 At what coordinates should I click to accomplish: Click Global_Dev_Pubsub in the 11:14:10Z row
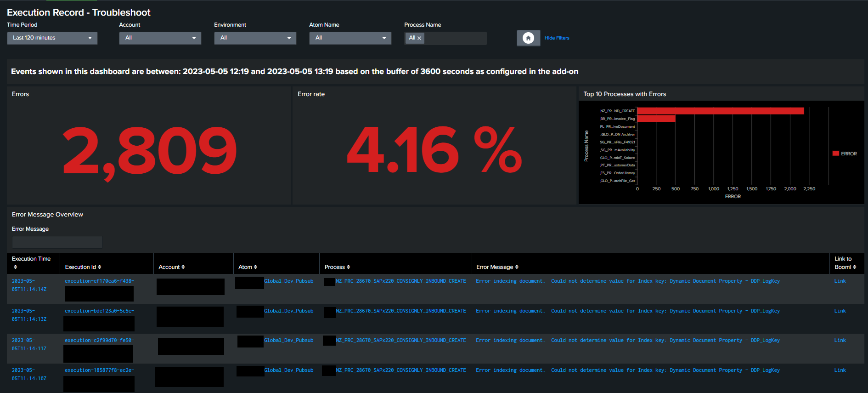(288, 370)
